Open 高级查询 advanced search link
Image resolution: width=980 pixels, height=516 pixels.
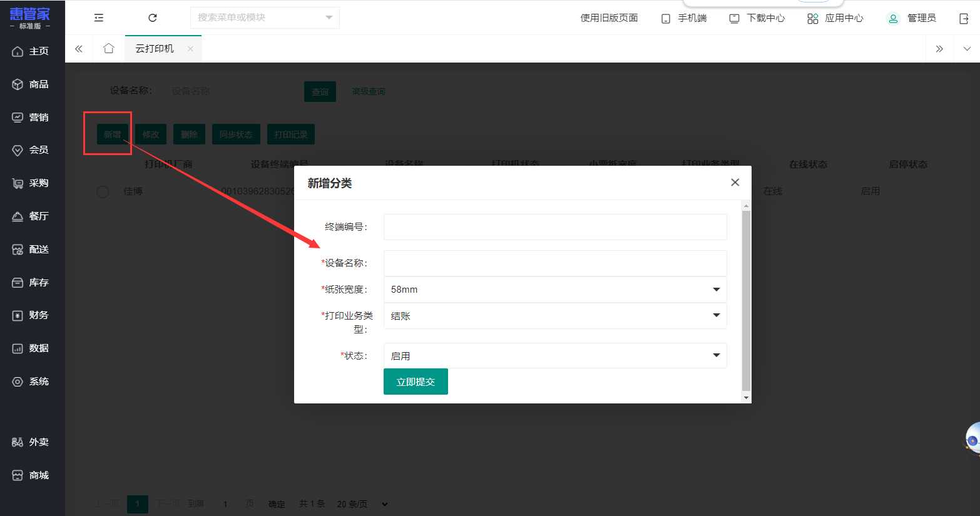tap(369, 91)
